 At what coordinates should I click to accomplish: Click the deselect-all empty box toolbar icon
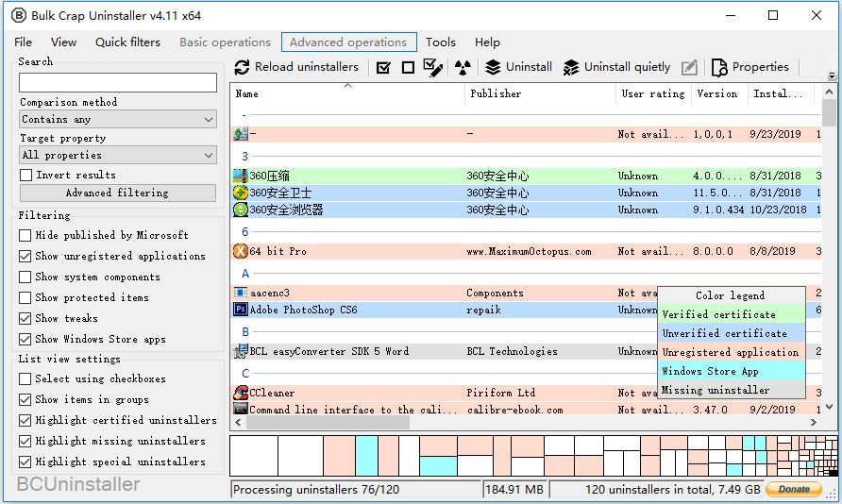point(408,68)
